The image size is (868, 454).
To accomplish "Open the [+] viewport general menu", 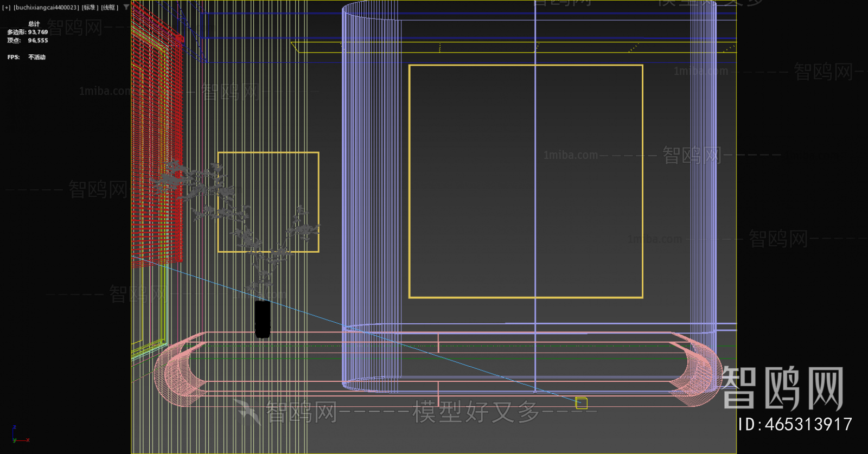I will click(x=6, y=8).
